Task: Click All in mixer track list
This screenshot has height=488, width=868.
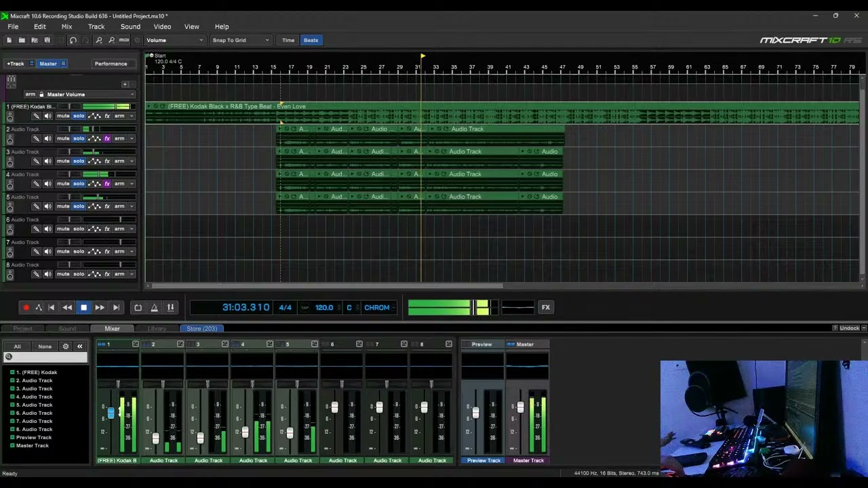Action: [x=17, y=346]
